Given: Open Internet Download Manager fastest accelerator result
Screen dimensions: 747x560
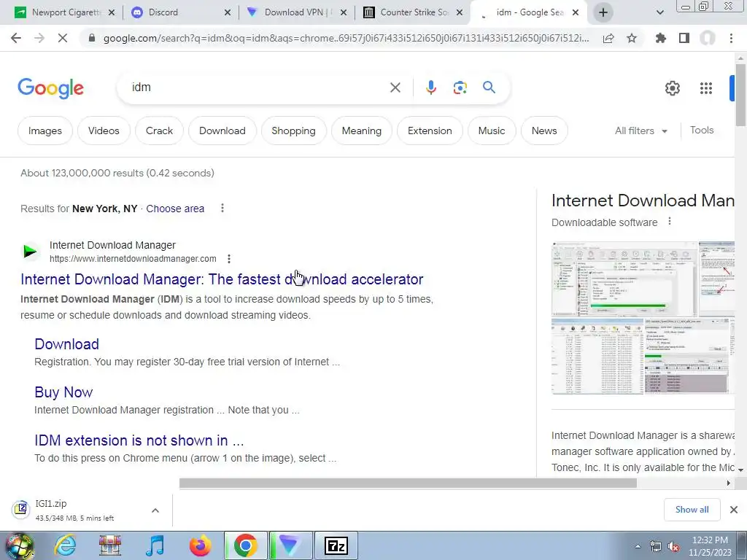Looking at the screenshot, I should pyautogui.click(x=222, y=279).
